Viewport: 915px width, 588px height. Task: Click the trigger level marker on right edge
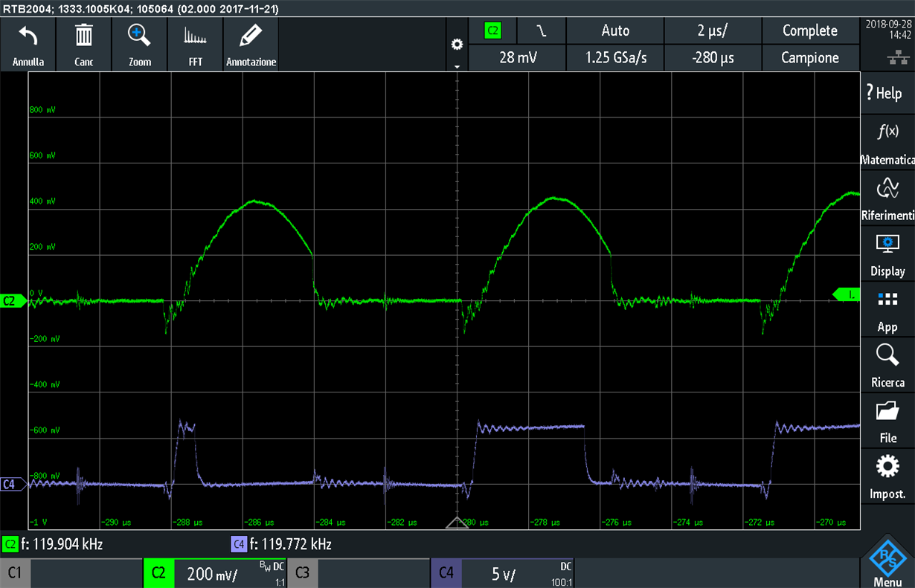pyautogui.click(x=846, y=295)
